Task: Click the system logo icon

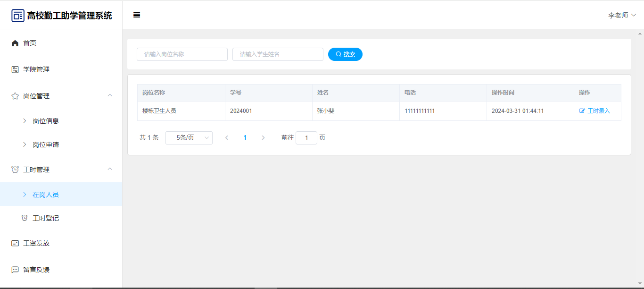Action: 18,16
